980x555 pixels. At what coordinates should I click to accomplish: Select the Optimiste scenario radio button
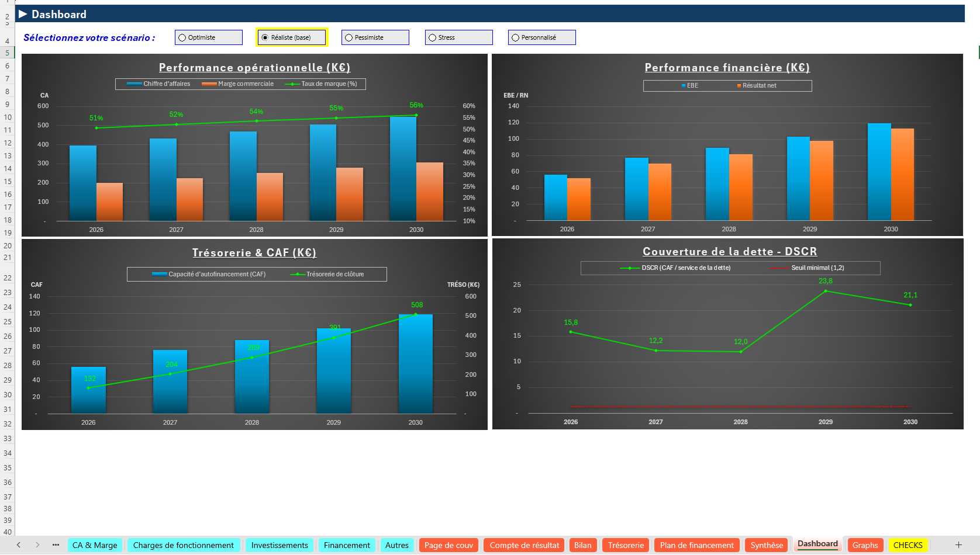182,38
